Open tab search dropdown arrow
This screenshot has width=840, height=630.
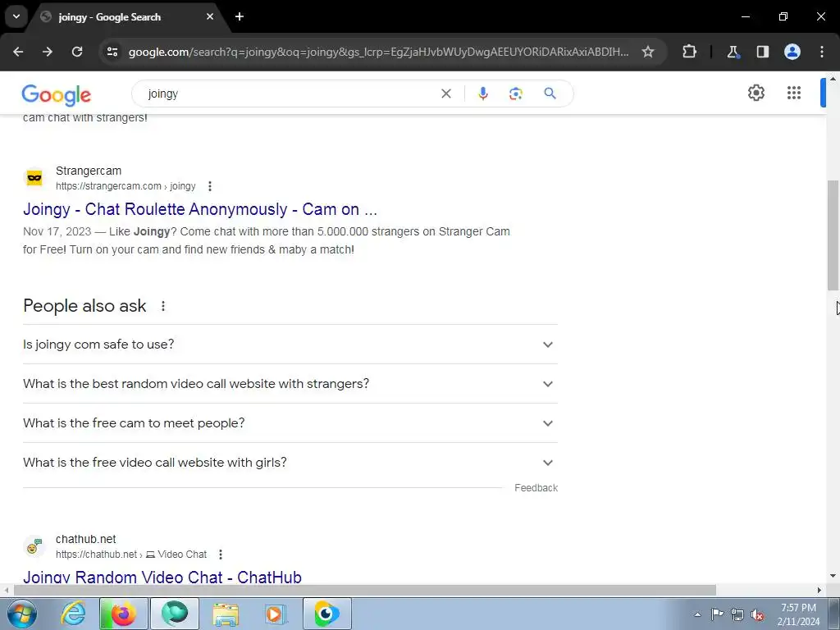point(16,16)
